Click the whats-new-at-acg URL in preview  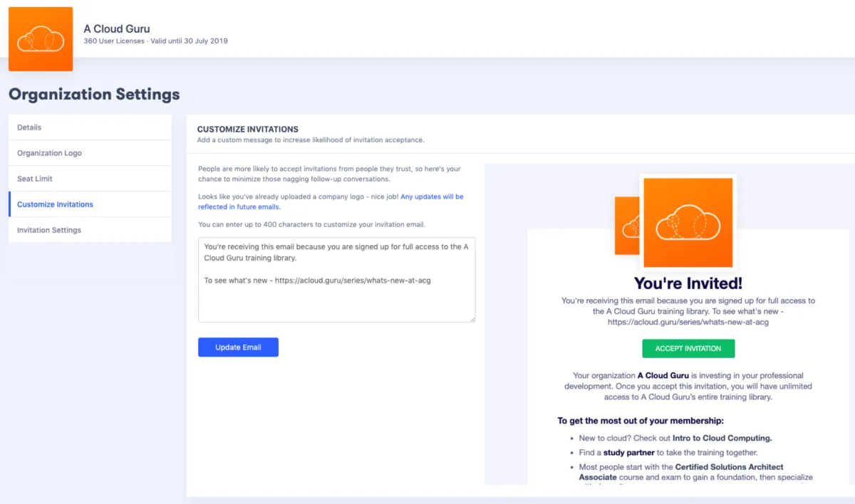tap(688, 322)
